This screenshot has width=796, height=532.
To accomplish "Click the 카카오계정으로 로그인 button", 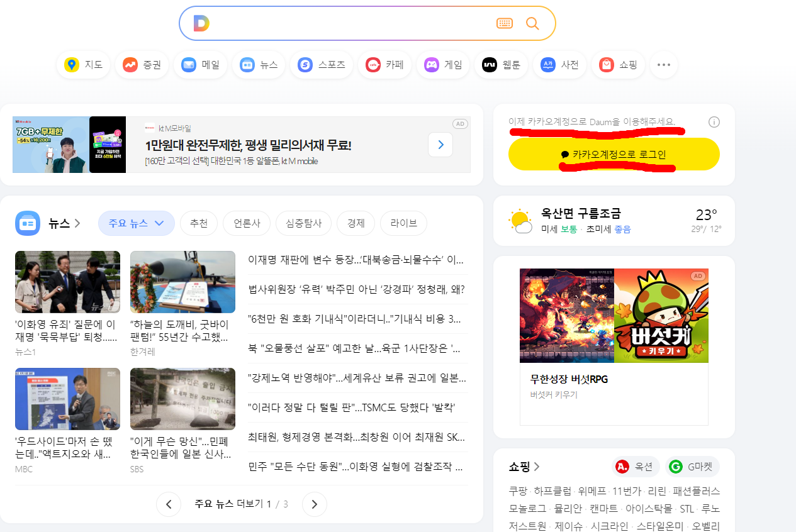I will 614,153.
